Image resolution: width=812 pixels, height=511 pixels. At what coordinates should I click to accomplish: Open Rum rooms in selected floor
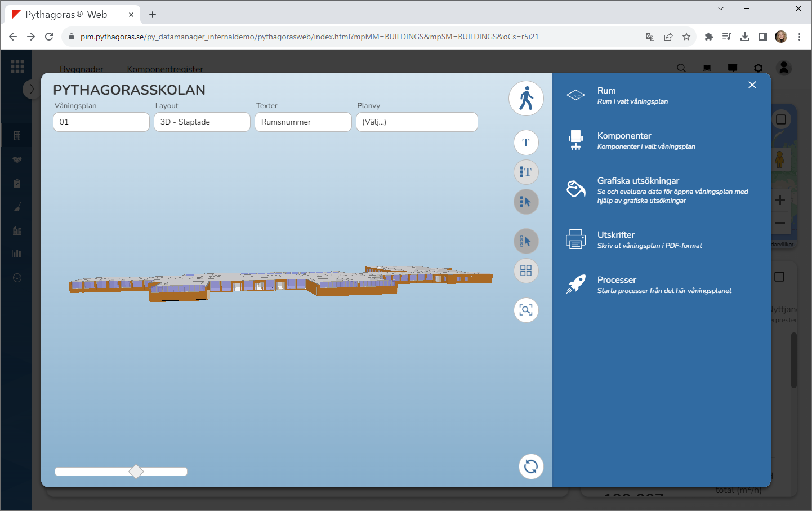(x=606, y=91)
